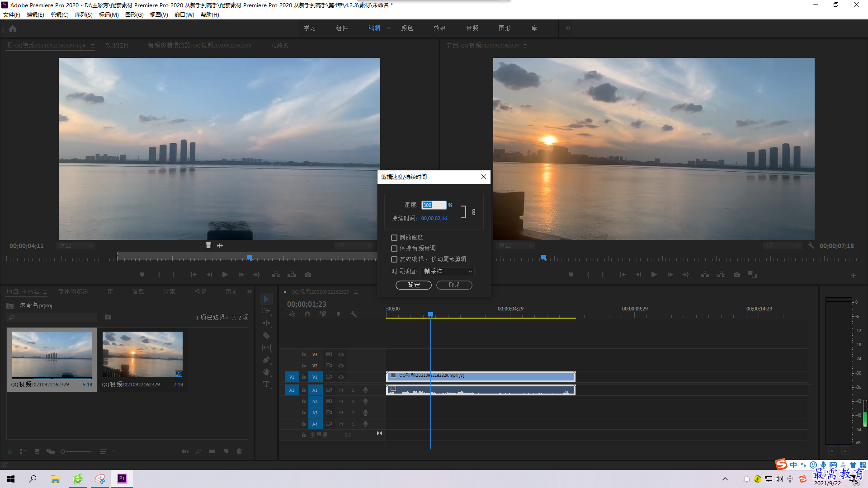Click delete trash icon in project panel
The image size is (868, 488).
pyautogui.click(x=240, y=451)
